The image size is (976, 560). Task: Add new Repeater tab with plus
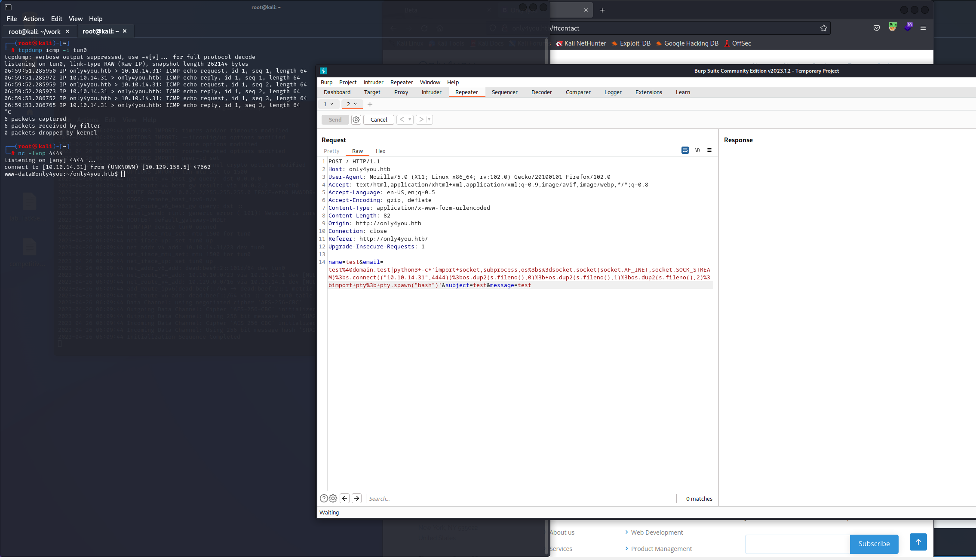[370, 104]
